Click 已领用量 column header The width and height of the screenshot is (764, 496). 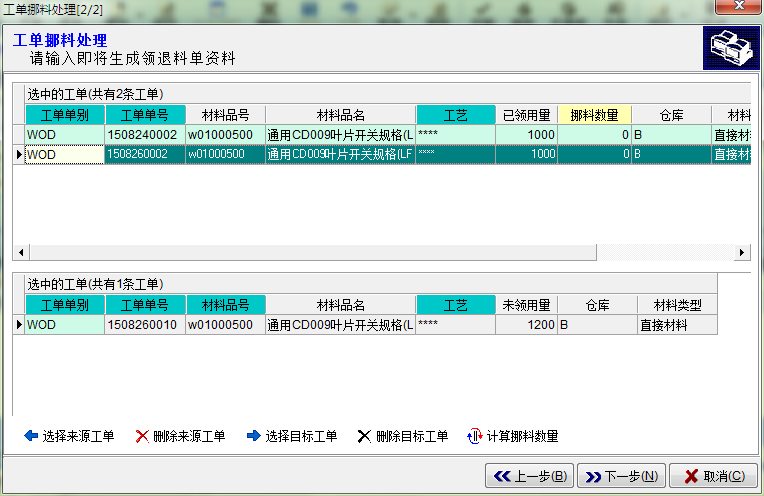[x=527, y=115]
